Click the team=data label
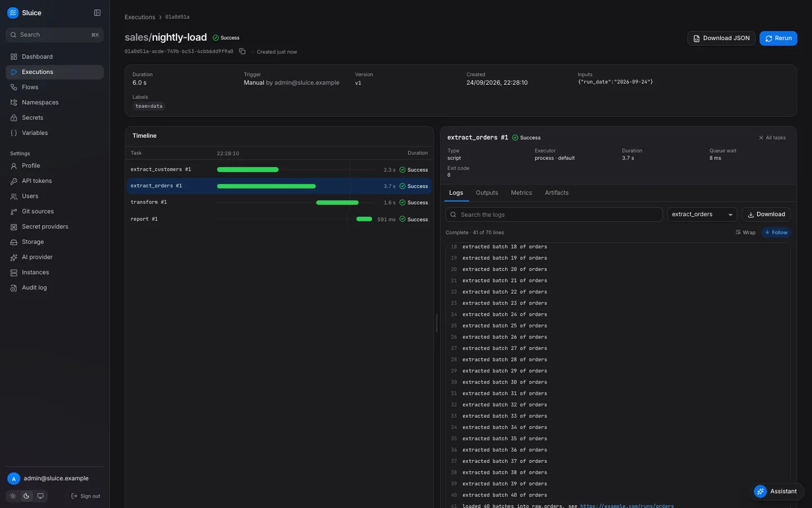The image size is (812, 508). [149, 106]
